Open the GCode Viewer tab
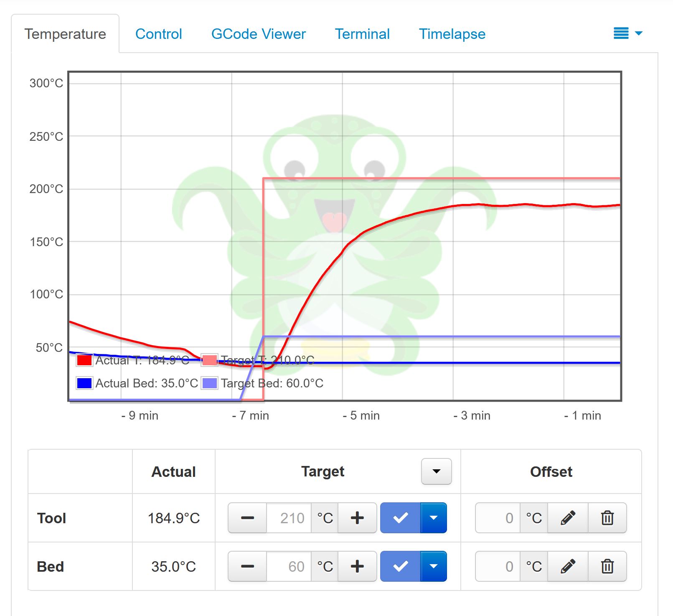 (258, 34)
